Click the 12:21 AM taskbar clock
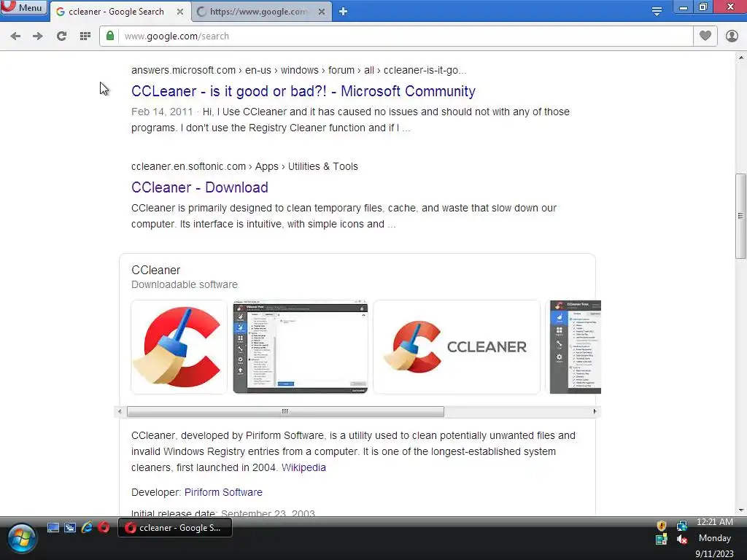The height and width of the screenshot is (560, 747). tap(715, 522)
